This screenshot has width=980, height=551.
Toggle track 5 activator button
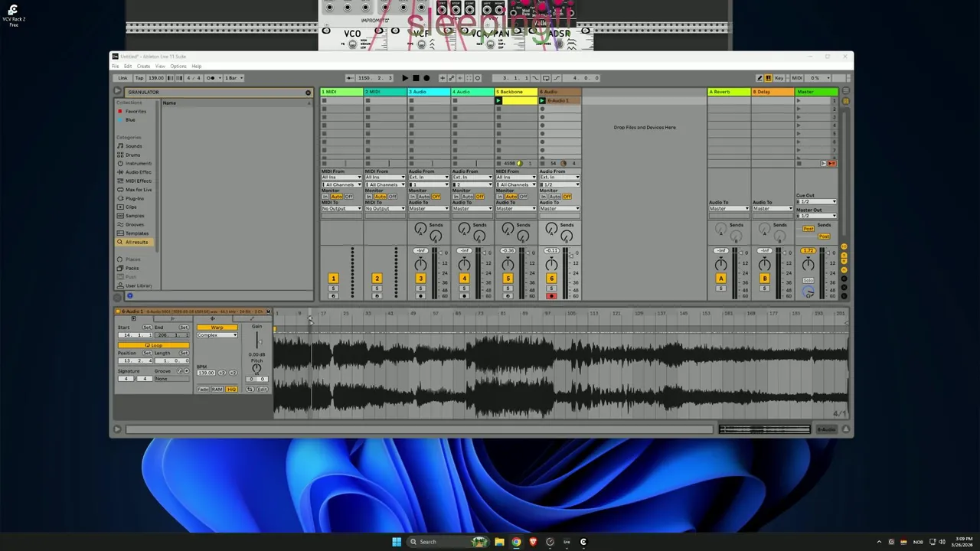coord(508,279)
